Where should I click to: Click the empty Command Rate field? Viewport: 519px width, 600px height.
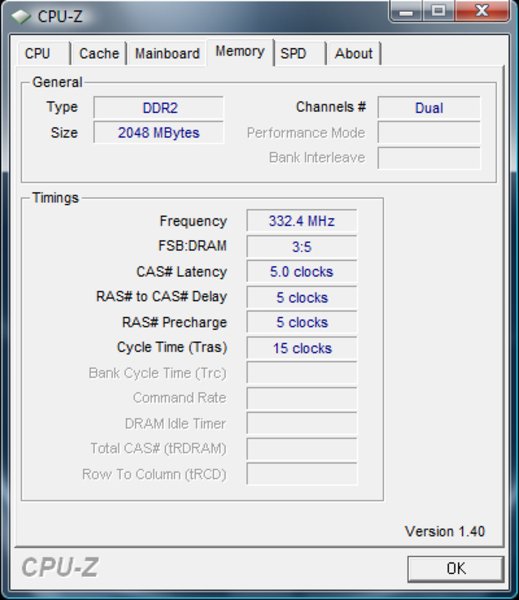point(302,398)
